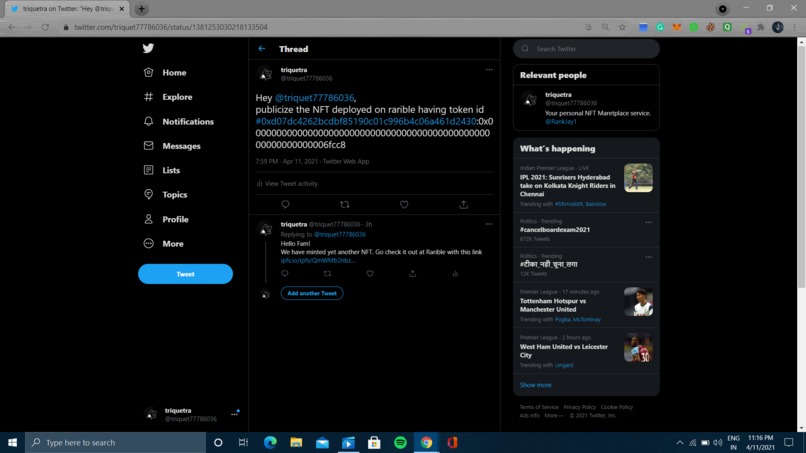
Task: Close the triquetra on Twitter tab
Action: point(122,9)
